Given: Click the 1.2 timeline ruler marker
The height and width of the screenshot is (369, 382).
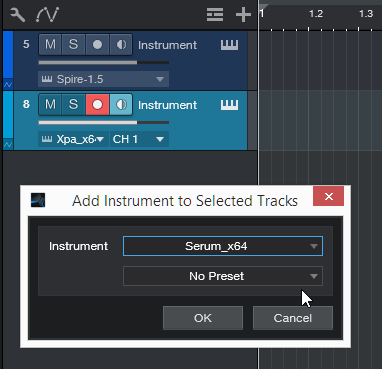Looking at the screenshot, I should (316, 14).
